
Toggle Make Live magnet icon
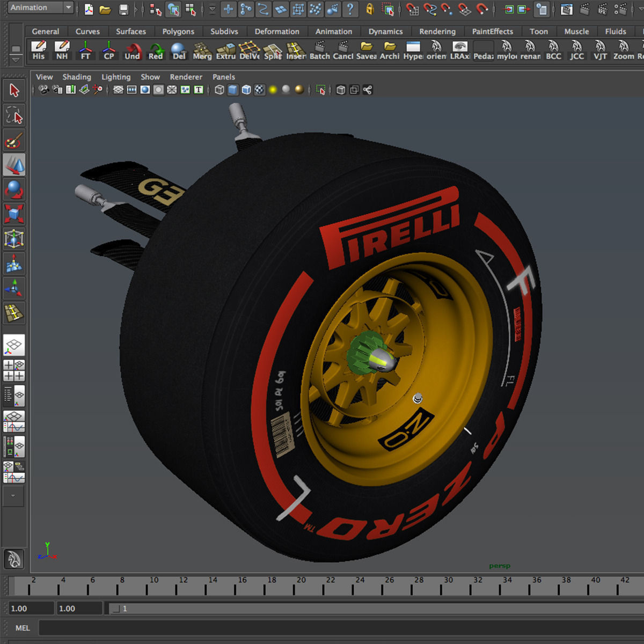(482, 9)
